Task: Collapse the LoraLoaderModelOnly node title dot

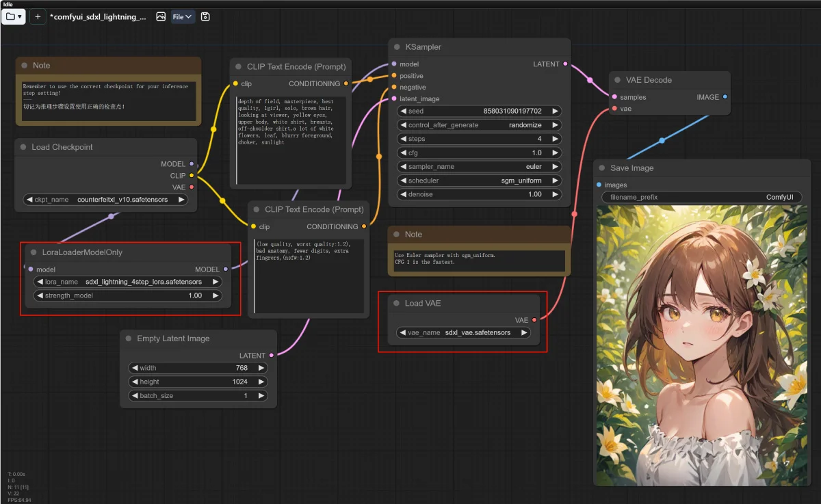Action: coord(34,252)
